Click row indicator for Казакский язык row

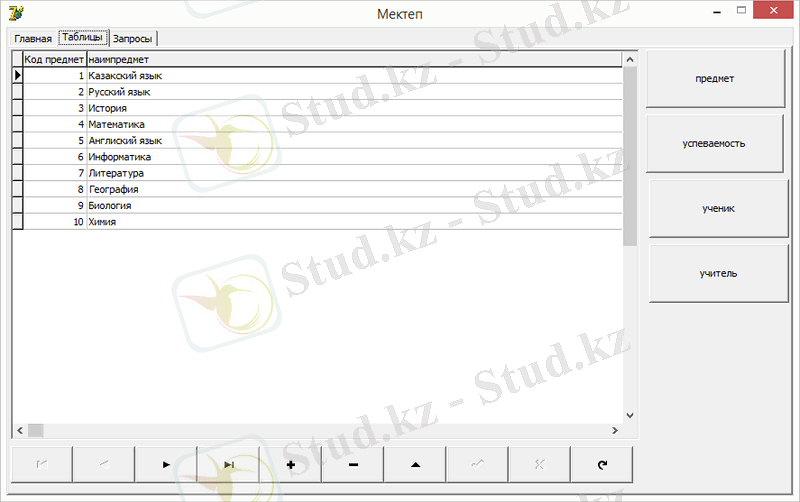coord(17,76)
